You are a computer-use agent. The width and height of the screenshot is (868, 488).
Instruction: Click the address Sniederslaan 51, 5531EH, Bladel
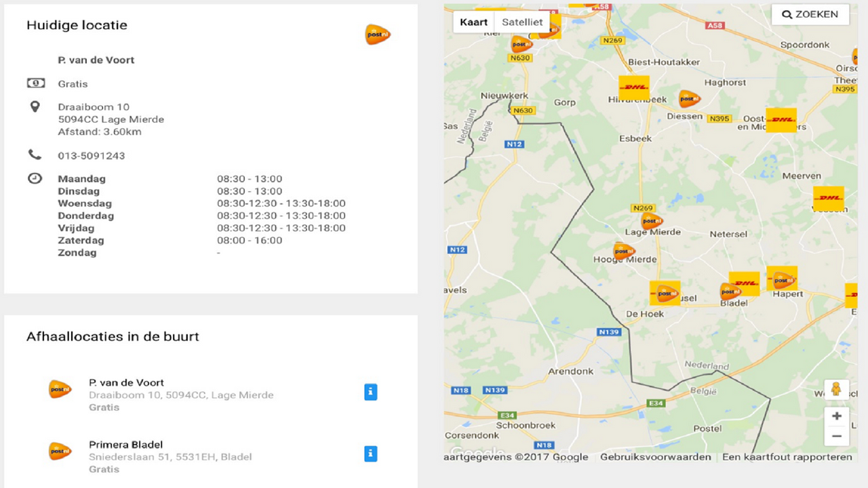click(x=170, y=457)
